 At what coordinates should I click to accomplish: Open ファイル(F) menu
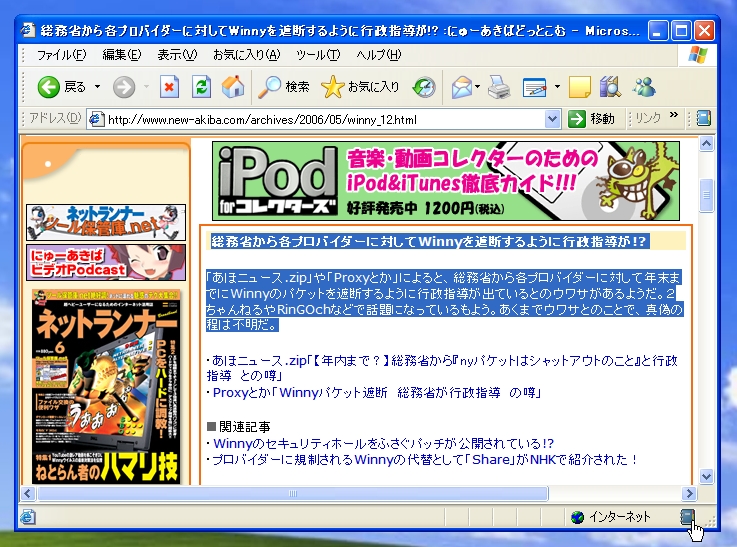pos(62,55)
